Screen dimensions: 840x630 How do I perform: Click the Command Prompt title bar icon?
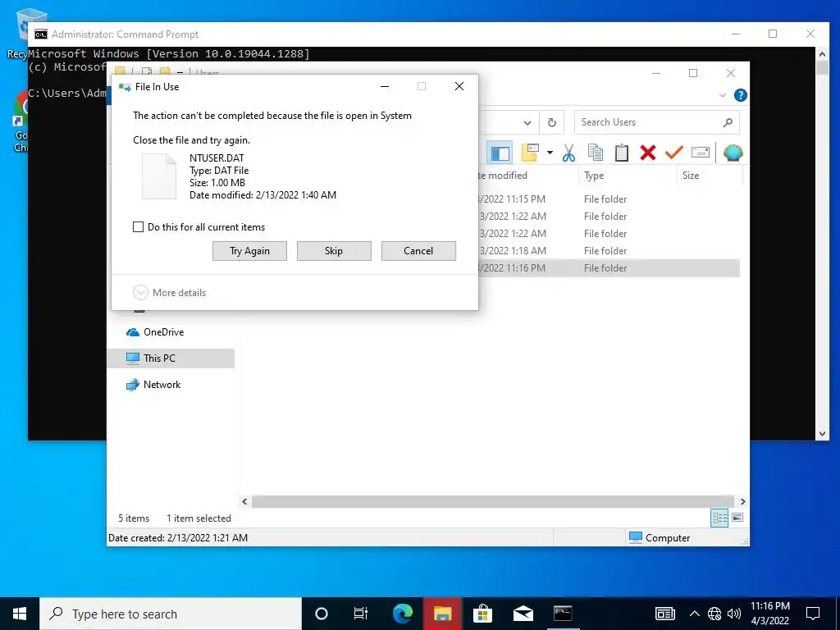(41, 34)
